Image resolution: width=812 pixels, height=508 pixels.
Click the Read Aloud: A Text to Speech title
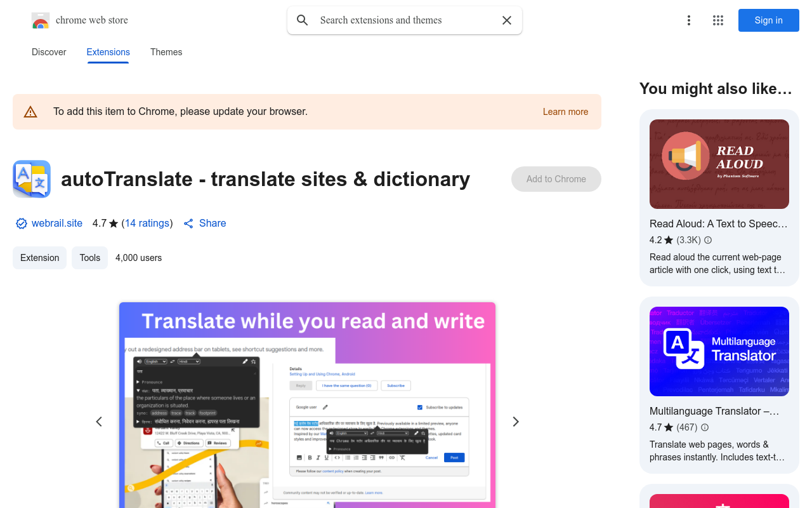click(719, 224)
